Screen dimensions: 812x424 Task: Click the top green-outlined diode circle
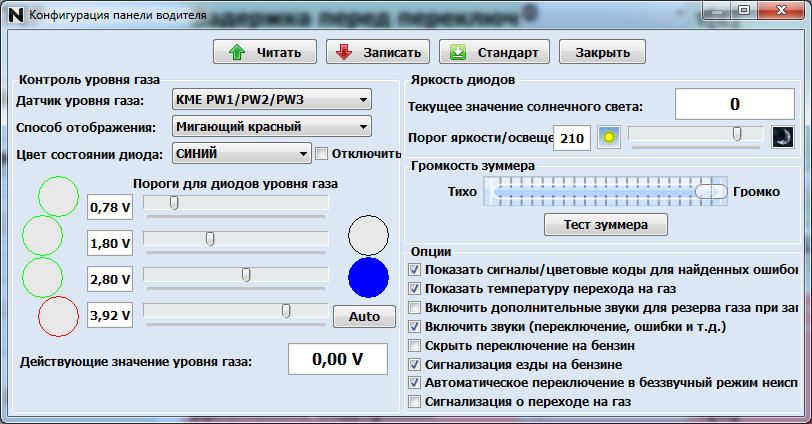(x=57, y=196)
